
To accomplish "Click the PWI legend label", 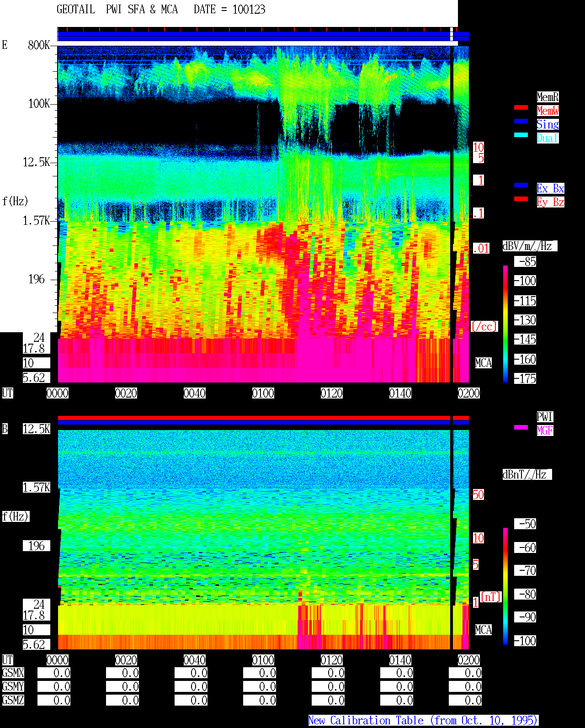I will pyautogui.click(x=545, y=417).
